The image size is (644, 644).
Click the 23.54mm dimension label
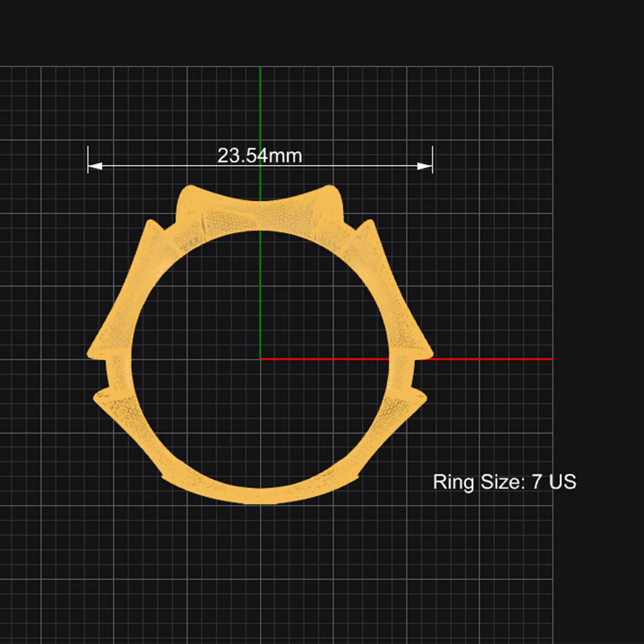(260, 156)
